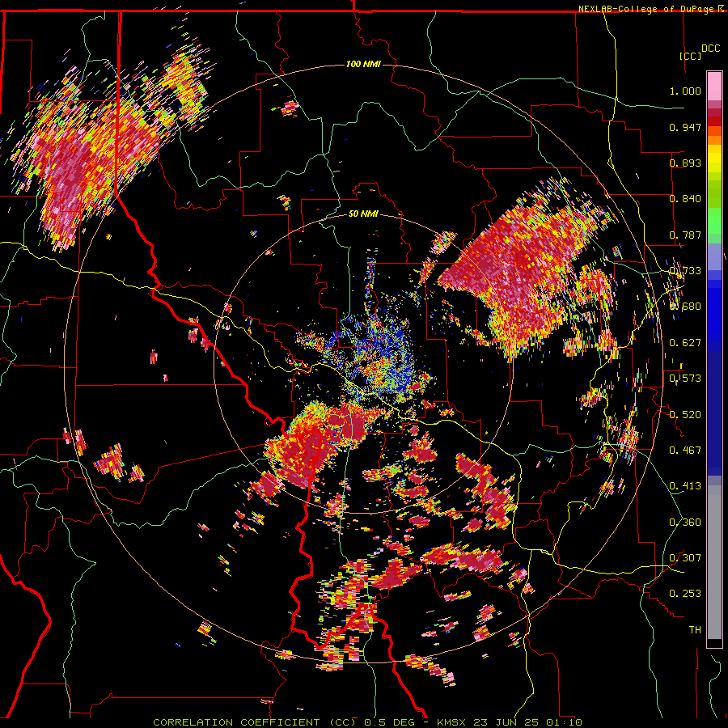Click the DCC product label

pos(711,49)
